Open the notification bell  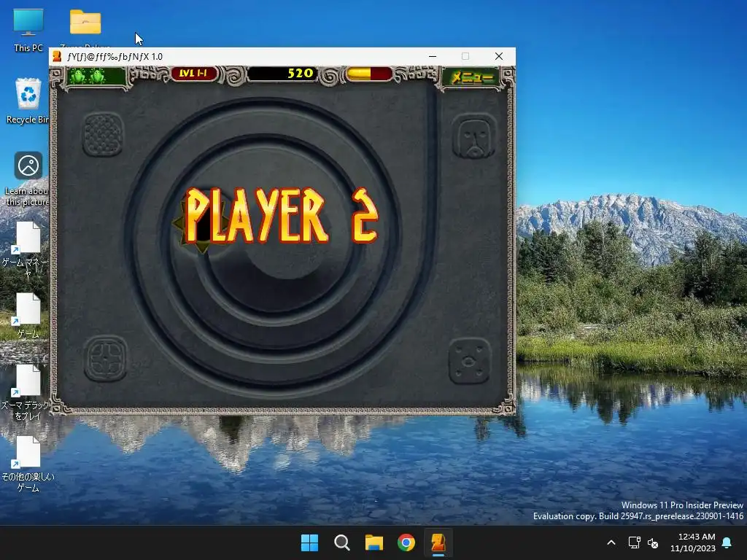click(x=727, y=542)
